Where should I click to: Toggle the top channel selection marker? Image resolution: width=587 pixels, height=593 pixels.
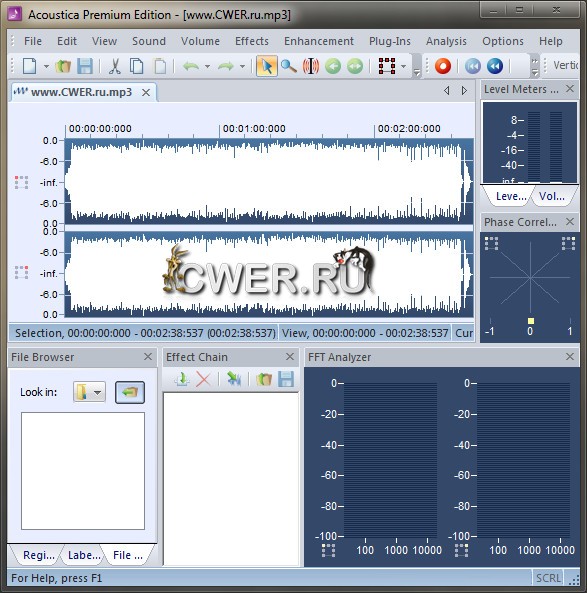coord(22,182)
